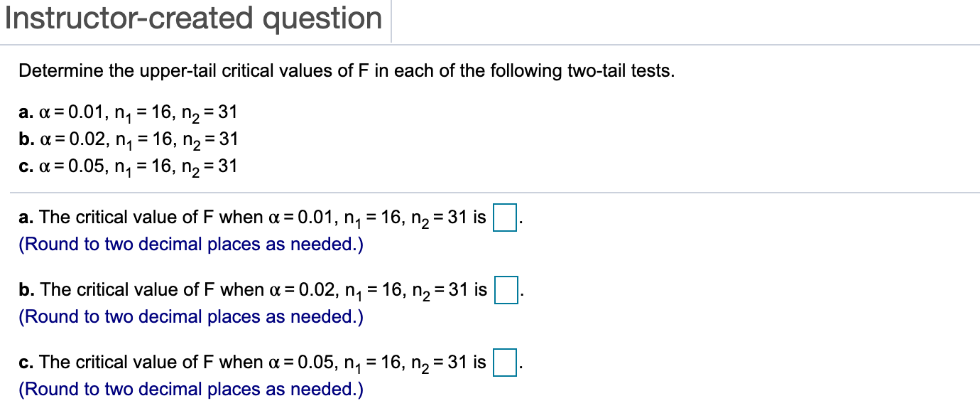Image resolution: width=980 pixels, height=418 pixels.
Task: Select the Instructor-created question title
Action: point(192,18)
